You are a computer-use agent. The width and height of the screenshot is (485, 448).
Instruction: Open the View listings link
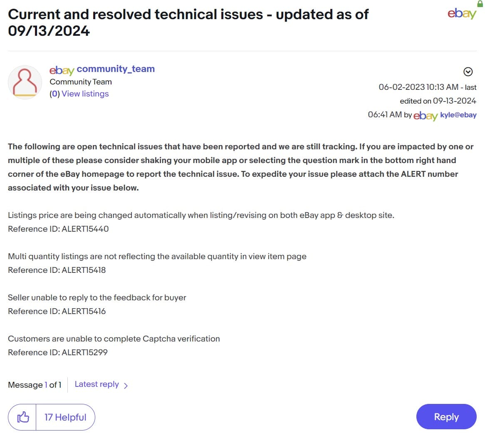click(85, 94)
